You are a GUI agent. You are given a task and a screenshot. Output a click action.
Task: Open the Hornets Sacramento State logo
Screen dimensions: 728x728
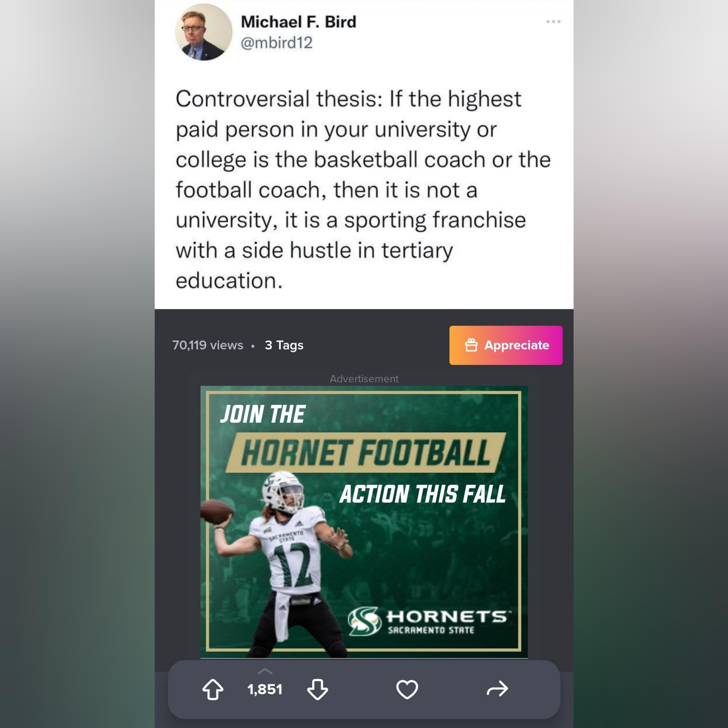click(429, 621)
